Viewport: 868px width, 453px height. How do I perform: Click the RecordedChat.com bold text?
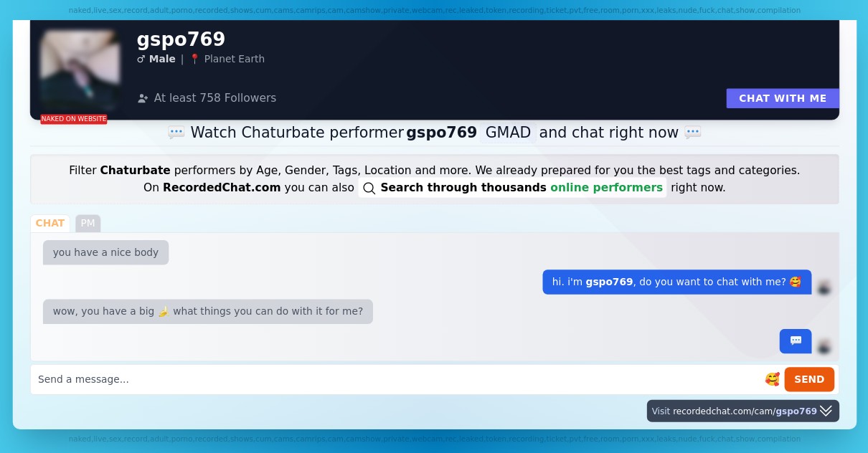(x=222, y=188)
